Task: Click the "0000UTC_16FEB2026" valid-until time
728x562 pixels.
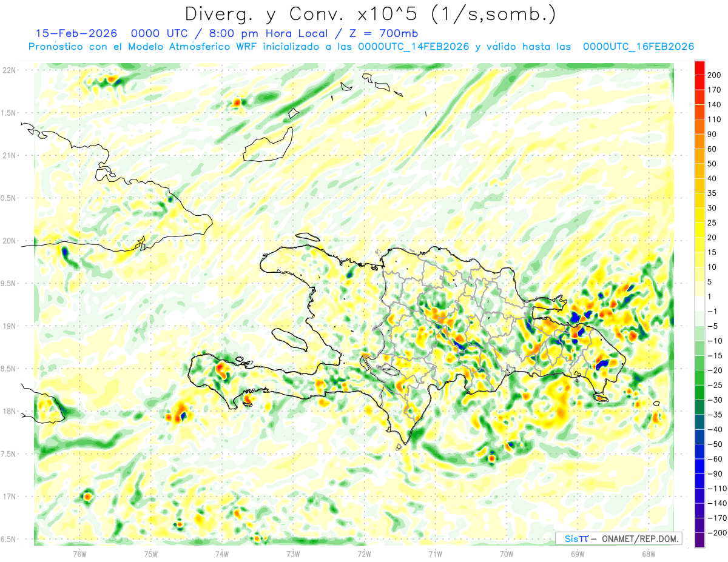Action: click(638, 47)
